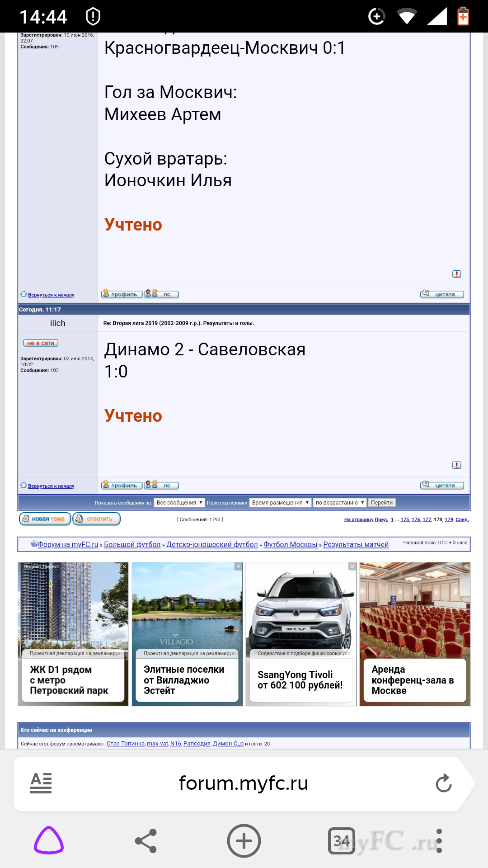Image resolution: width=488 pixels, height=868 pixels.
Task: Open reader mode icon in address bar
Action: [41, 783]
